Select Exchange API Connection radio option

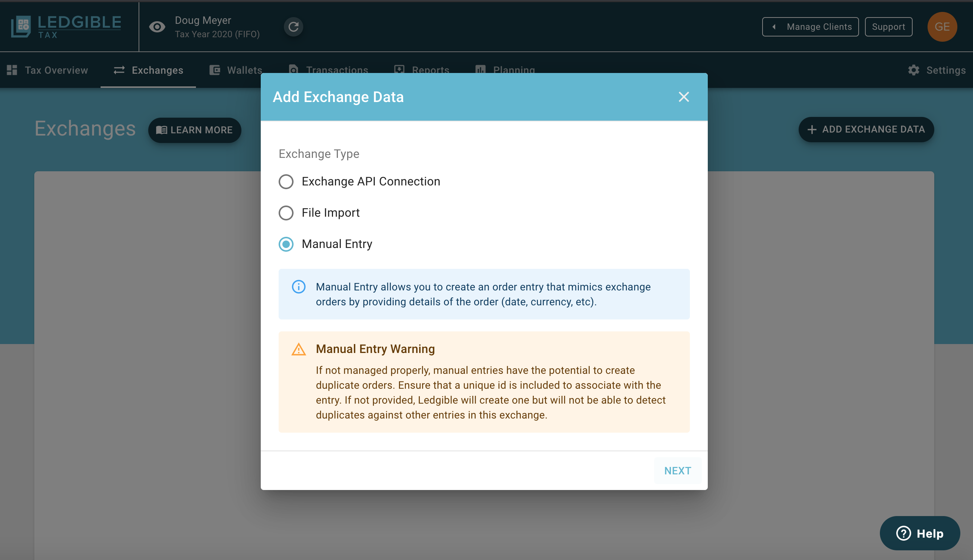tap(286, 182)
